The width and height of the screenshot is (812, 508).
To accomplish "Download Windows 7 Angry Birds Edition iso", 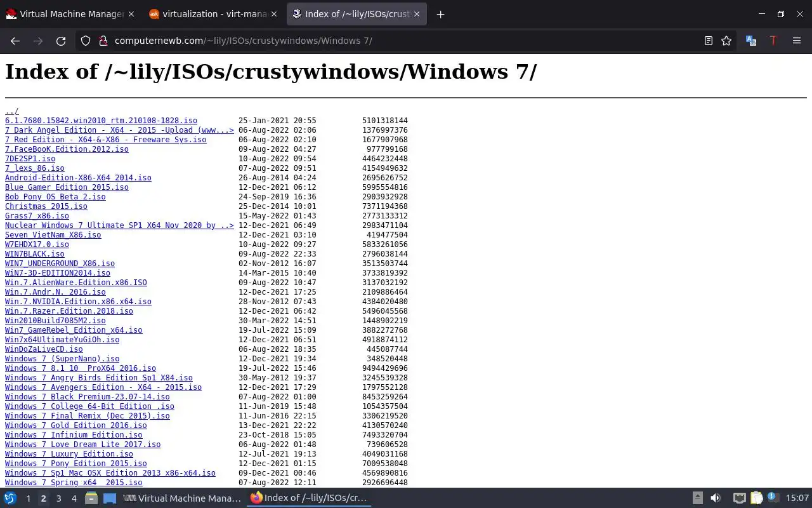I will tap(99, 378).
